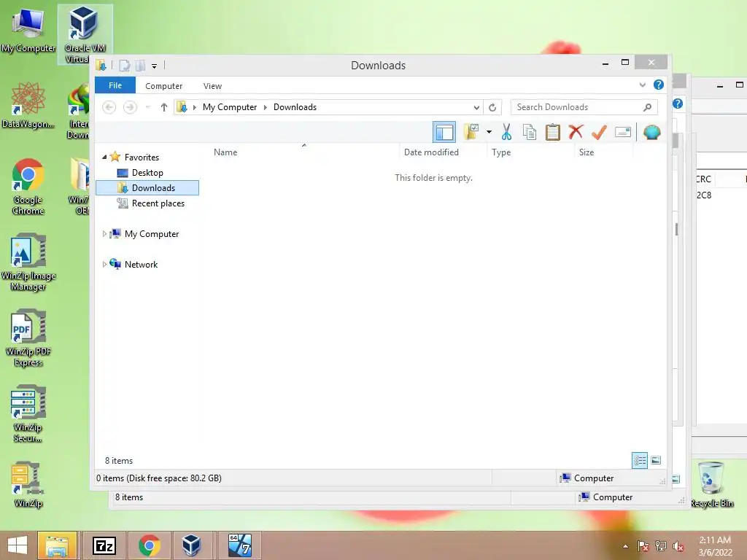This screenshot has height=560, width=747.
Task: Click the Rename field toolbar icon
Action: click(623, 132)
